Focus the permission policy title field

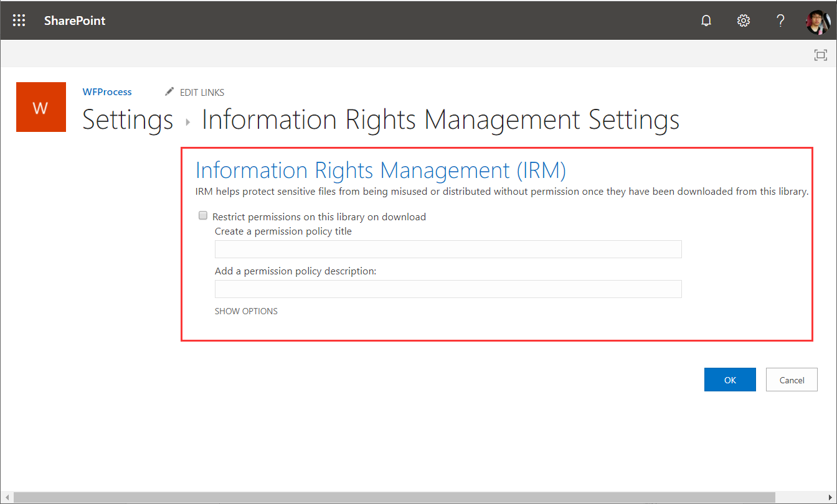click(448, 250)
